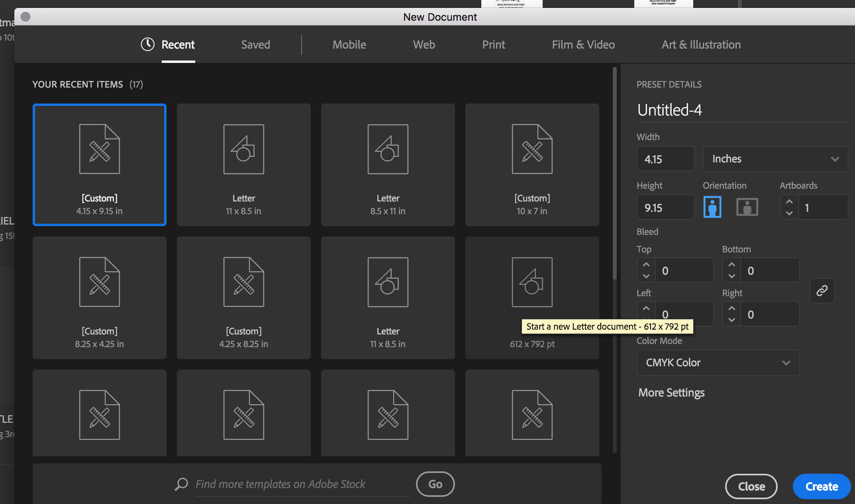Click the Adobe Stock search magnifier icon
Screen dimensions: 855x504
181,484
